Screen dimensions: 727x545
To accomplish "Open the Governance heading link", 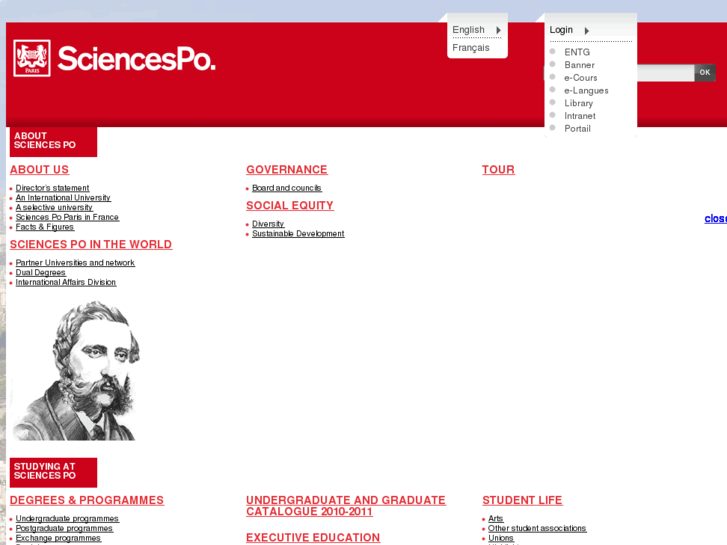I will [x=287, y=170].
